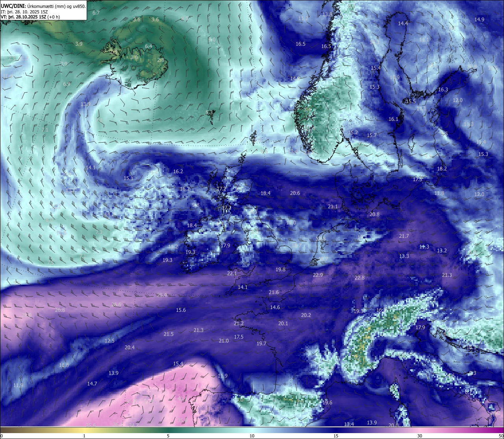Click the 25.4 value label on the map
The height and width of the screenshot is (439, 504).
pos(162,295)
